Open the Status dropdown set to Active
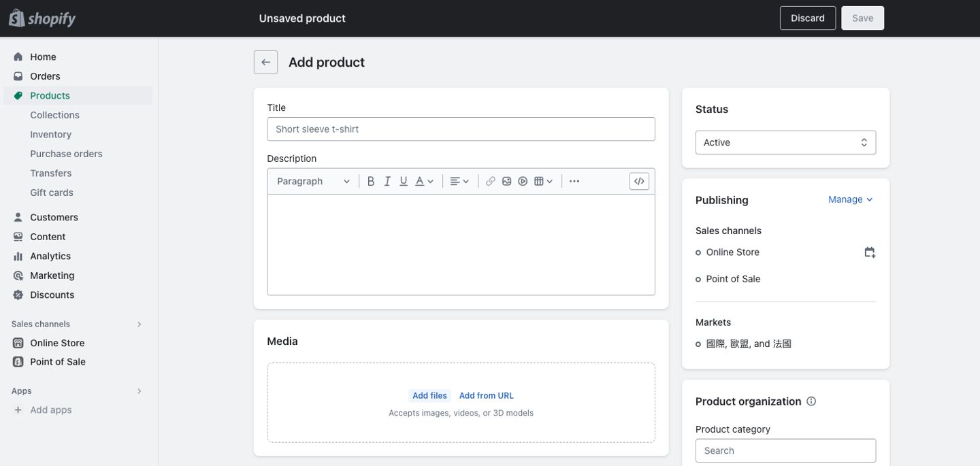The image size is (980, 466). pyautogui.click(x=785, y=142)
